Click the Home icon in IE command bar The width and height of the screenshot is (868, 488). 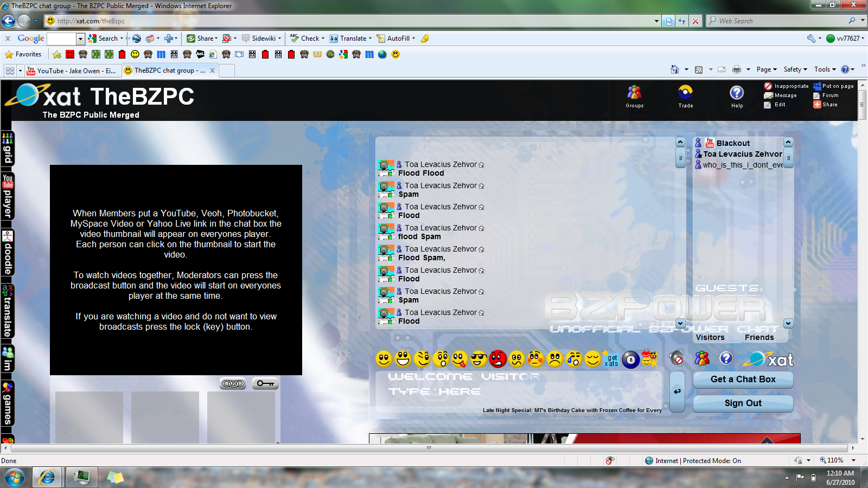675,69
